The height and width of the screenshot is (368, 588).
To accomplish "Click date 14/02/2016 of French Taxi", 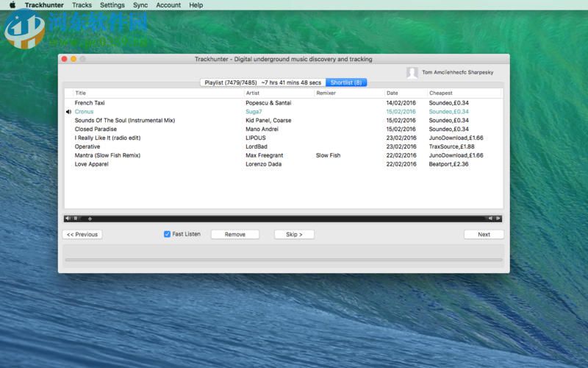I will pos(401,102).
